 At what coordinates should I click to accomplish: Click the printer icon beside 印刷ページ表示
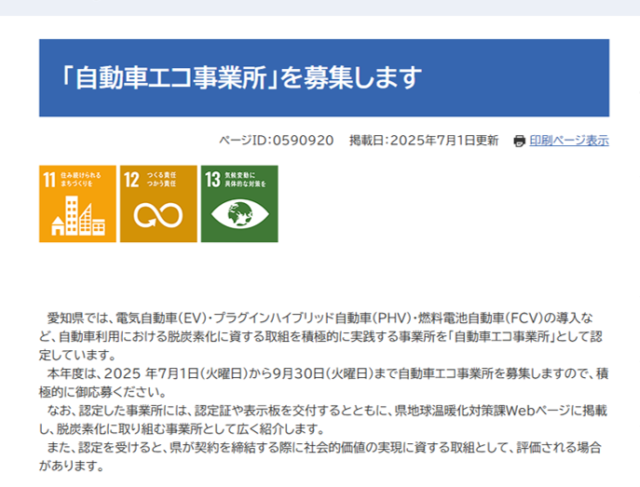tap(519, 141)
